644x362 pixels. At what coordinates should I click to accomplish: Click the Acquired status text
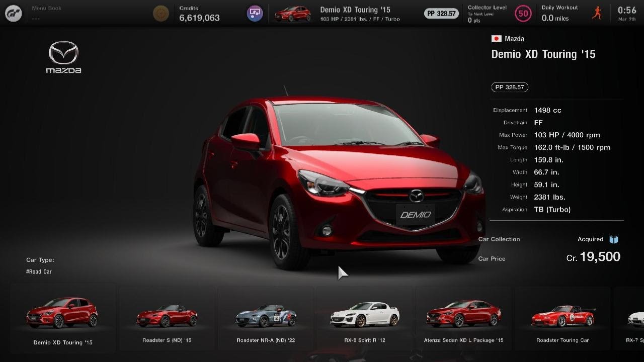[590, 239]
